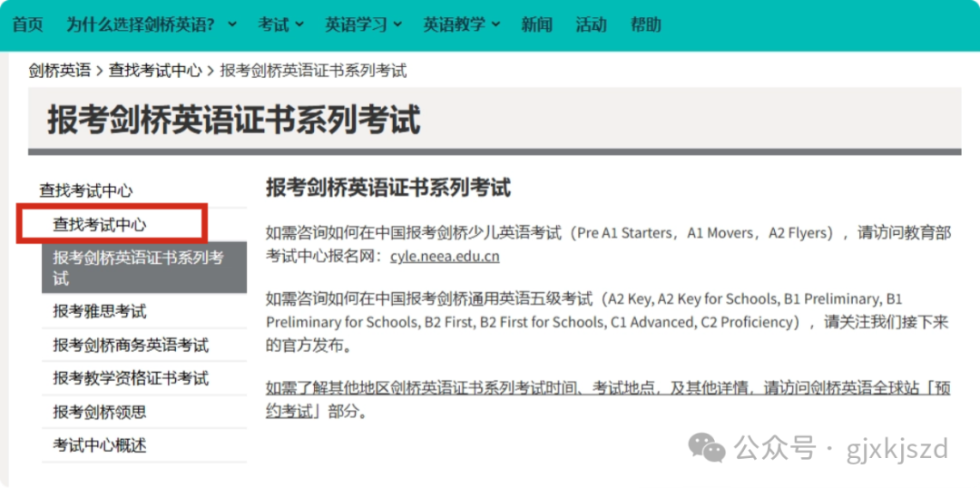Go to 活动 in the top navigation
Screen dimensions: 980x488
(592, 25)
